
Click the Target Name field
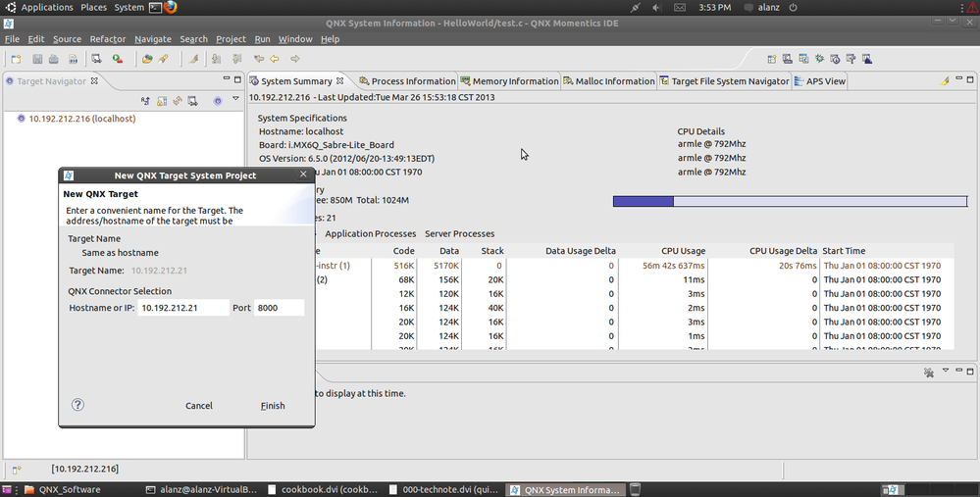pyautogui.click(x=159, y=271)
